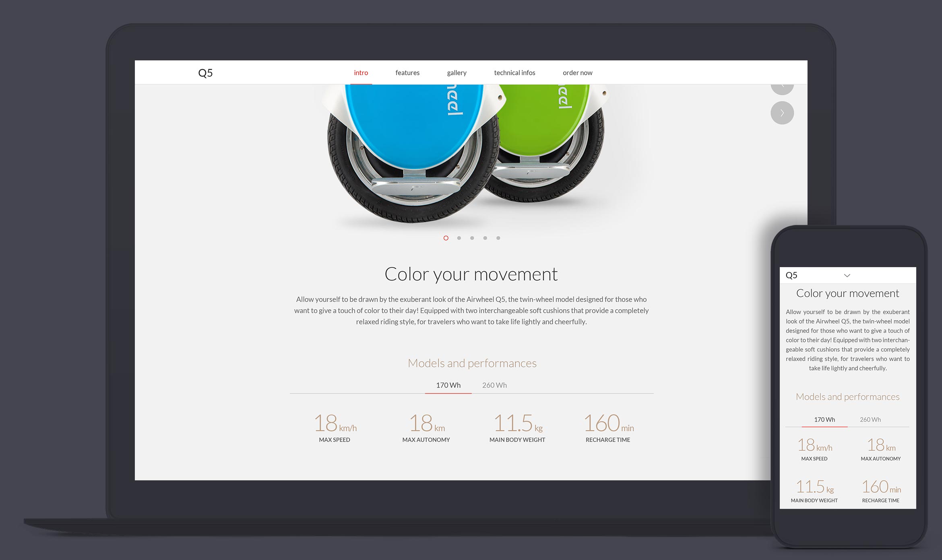Viewport: 942px width, 560px height.
Task: Switch to 260 Wh tab on laptop
Action: 494,385
